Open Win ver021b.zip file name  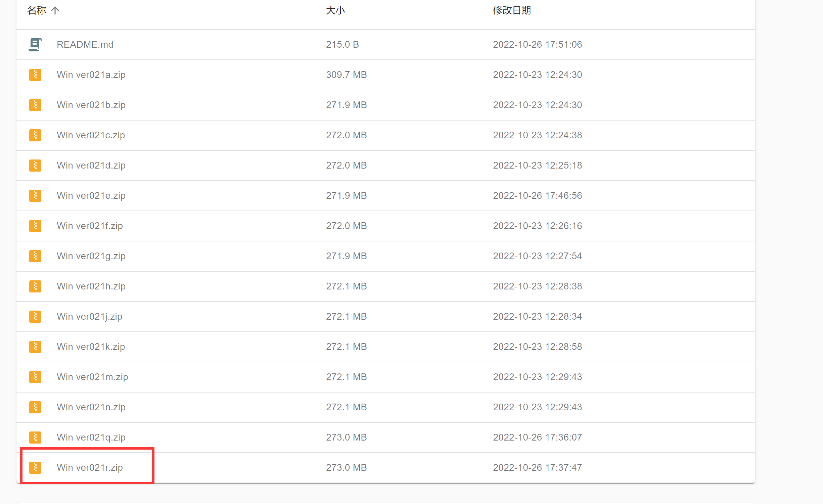point(91,105)
